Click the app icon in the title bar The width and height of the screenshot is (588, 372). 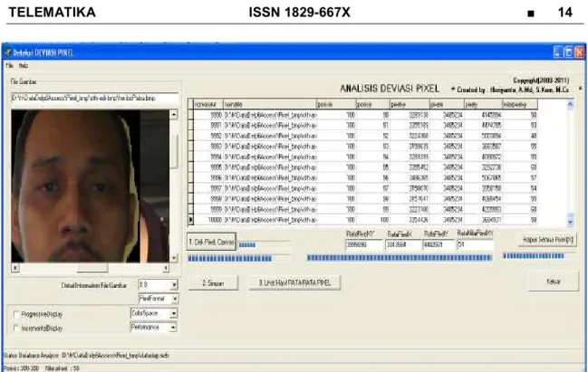coord(7,52)
